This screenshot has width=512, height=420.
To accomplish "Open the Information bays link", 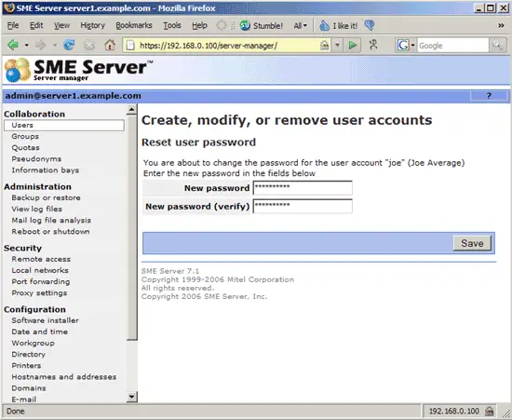I will (x=45, y=170).
